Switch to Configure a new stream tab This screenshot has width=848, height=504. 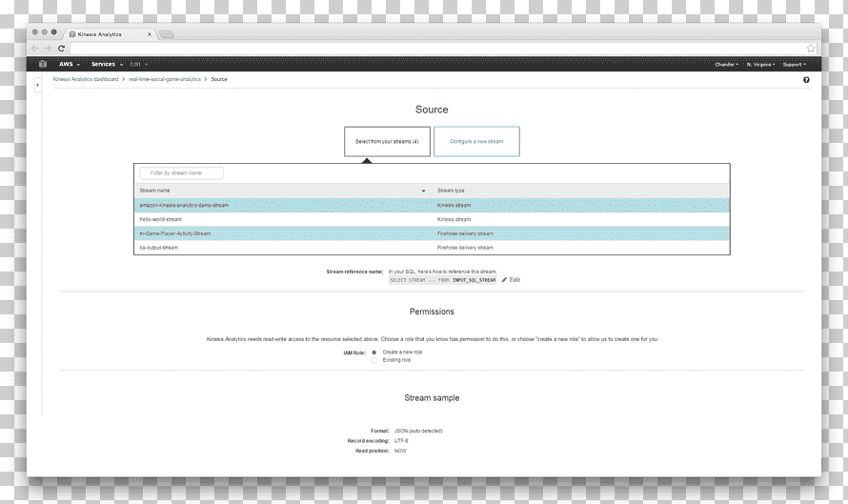(x=476, y=142)
